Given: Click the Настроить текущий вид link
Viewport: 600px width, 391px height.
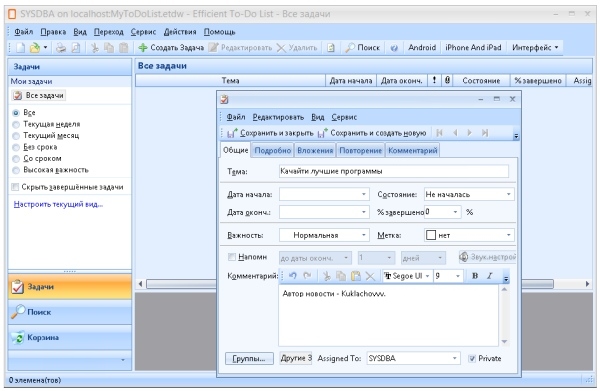Looking at the screenshot, I should coord(58,204).
